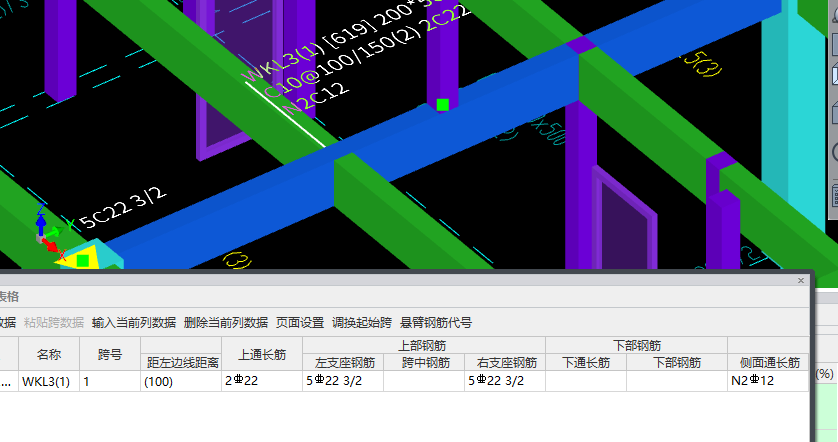The image size is (838, 442).
Task: Edit left support cell 5⌀22 3/2
Action: [x=344, y=381]
